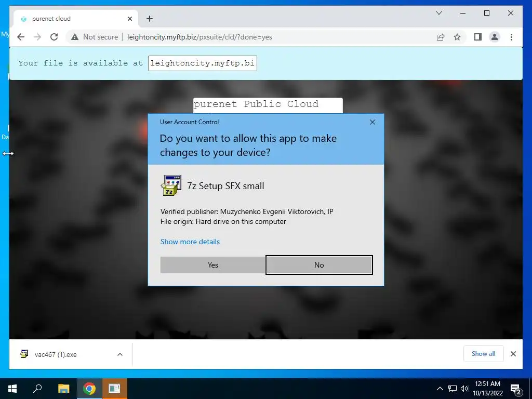Open volume control tray icon
This screenshot has width=532, height=399.
(464, 389)
